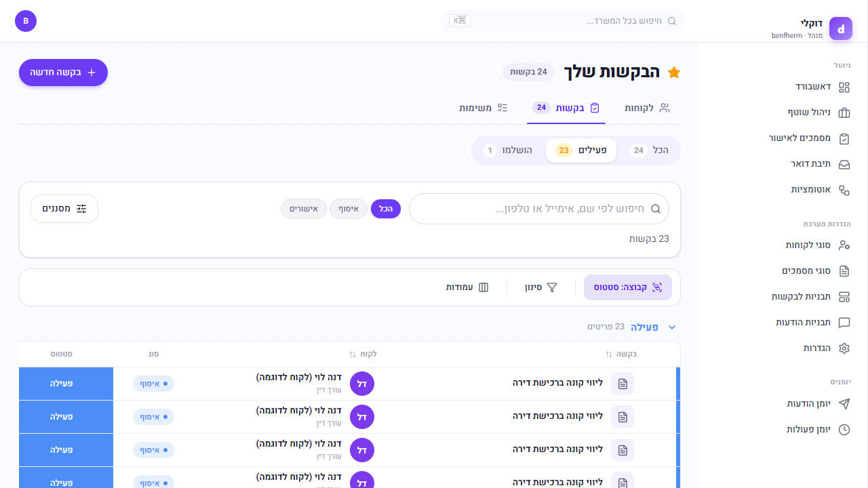Switch to the לקוחות tab

pos(647,108)
